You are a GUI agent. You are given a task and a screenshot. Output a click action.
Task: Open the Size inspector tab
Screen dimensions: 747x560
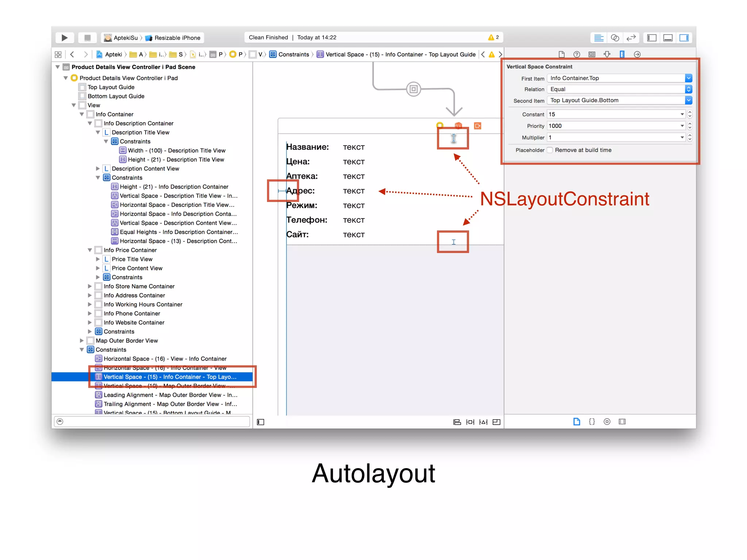pos(622,54)
